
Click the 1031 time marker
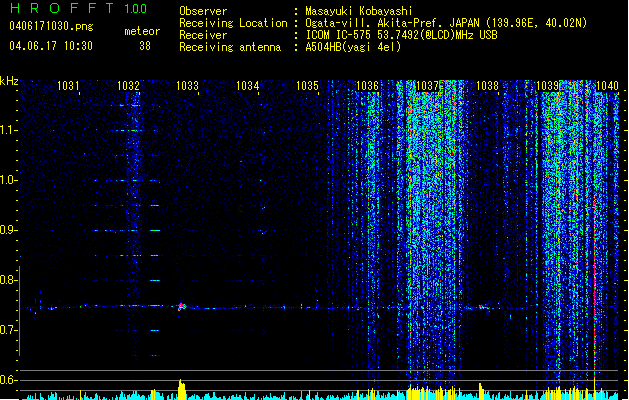coord(68,86)
